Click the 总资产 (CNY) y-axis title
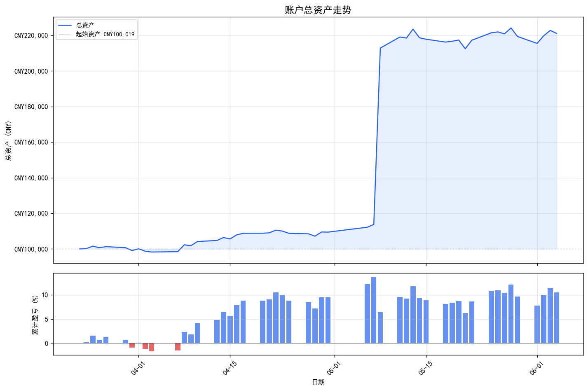Image resolution: width=588 pixels, height=390 pixels. [x=8, y=140]
